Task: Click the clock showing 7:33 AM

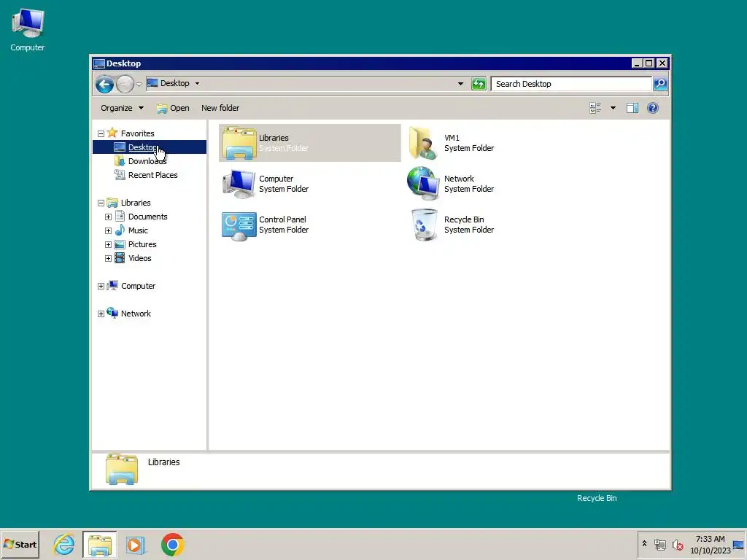Action: coord(710,539)
